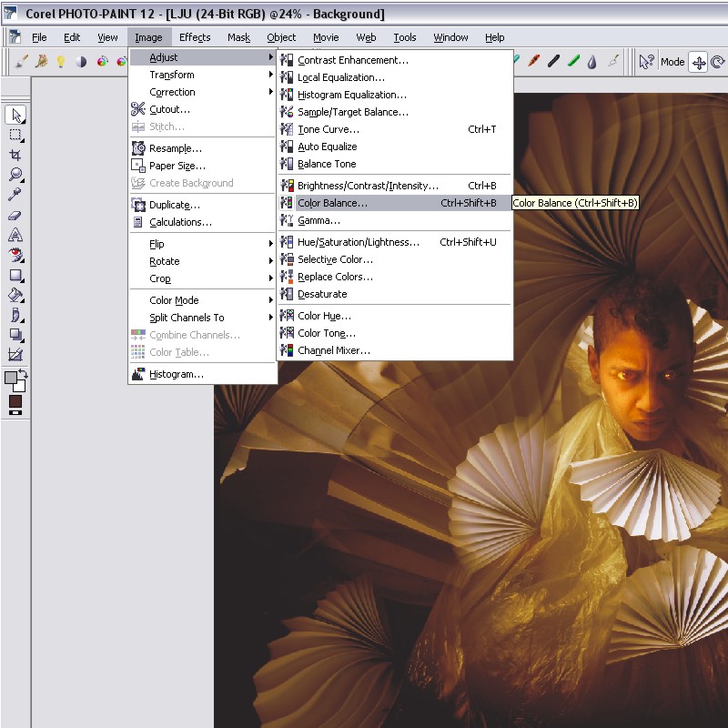Open the Mask menu
Viewport: 728px width, 728px height.
tap(238, 37)
